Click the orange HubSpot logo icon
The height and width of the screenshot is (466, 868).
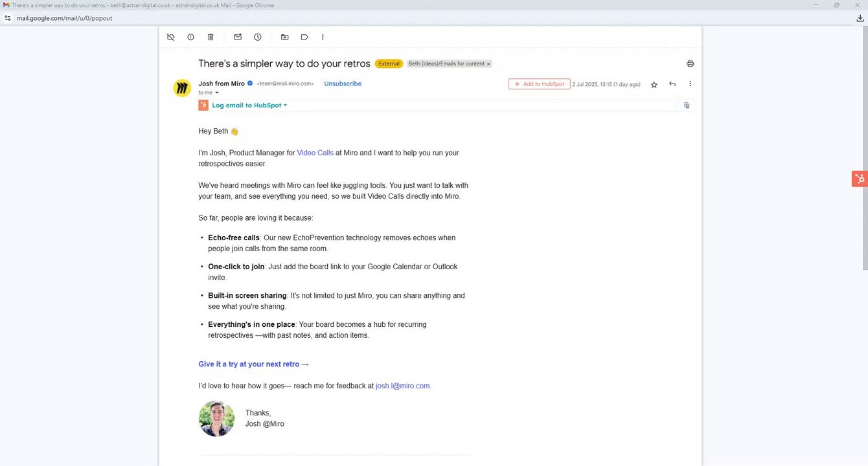(203, 105)
